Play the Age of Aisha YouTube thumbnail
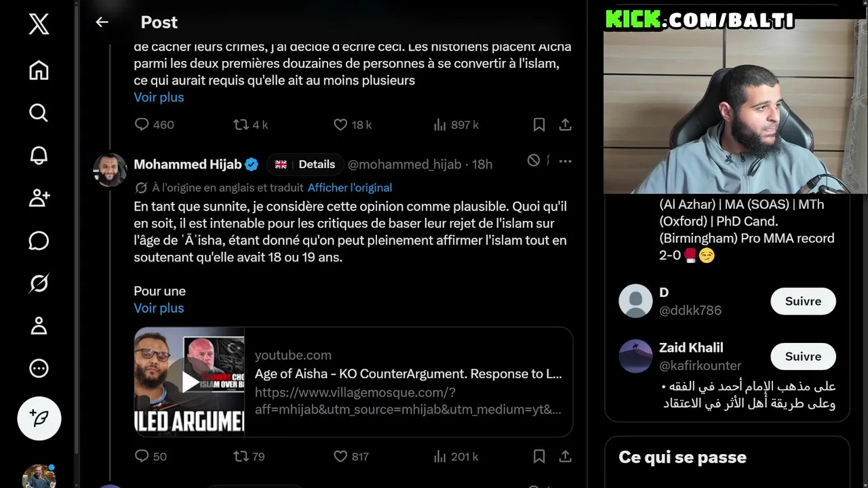The image size is (868, 488). pyautogui.click(x=189, y=382)
